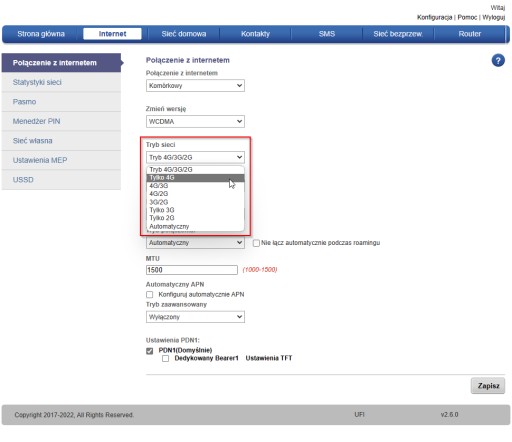The image size is (512, 442).
Task: Choose '4G/3G' network mode option
Action: coord(195,186)
